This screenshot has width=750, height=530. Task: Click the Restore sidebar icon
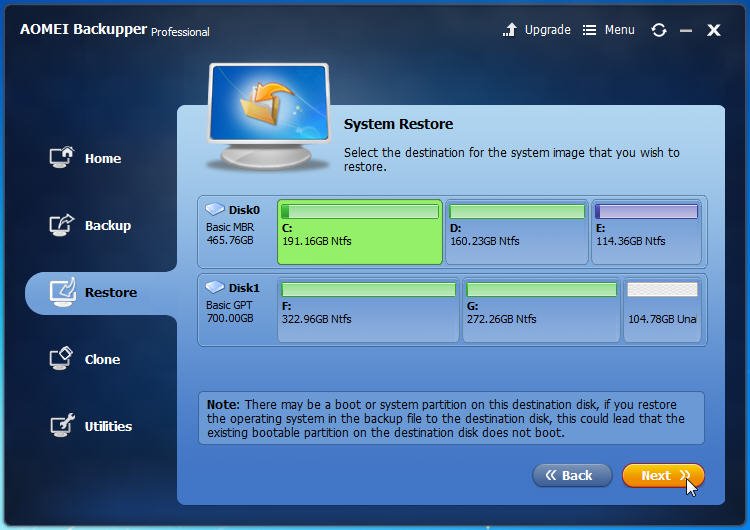(x=63, y=291)
